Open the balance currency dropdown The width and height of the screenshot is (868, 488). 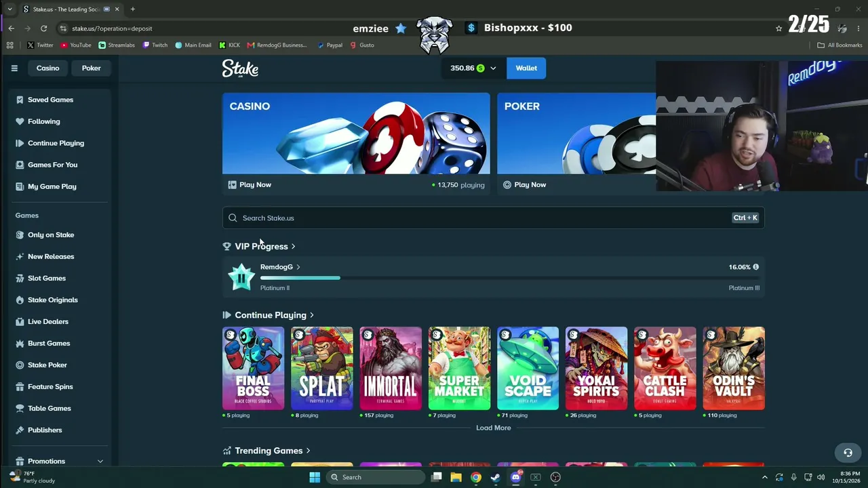pos(493,68)
